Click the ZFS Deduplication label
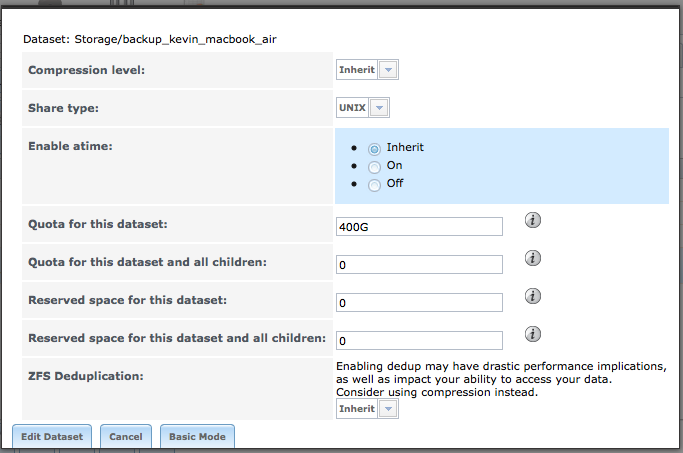683x453 pixels. (x=86, y=376)
